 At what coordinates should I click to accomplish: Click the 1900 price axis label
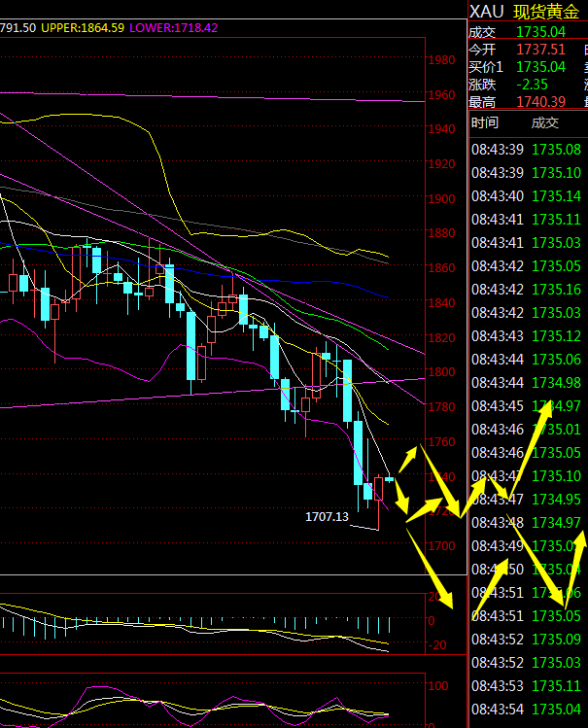click(x=441, y=199)
